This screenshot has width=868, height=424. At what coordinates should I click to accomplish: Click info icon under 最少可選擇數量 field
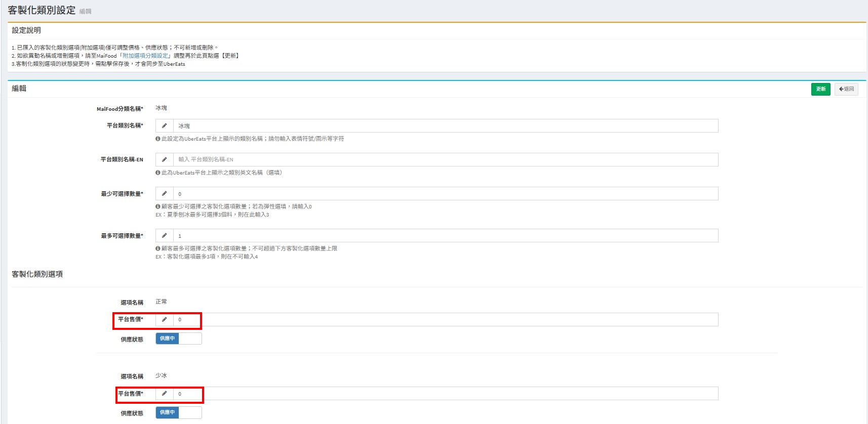point(158,206)
